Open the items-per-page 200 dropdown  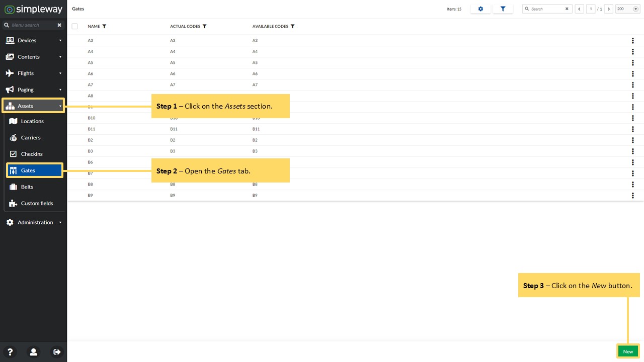(628, 9)
